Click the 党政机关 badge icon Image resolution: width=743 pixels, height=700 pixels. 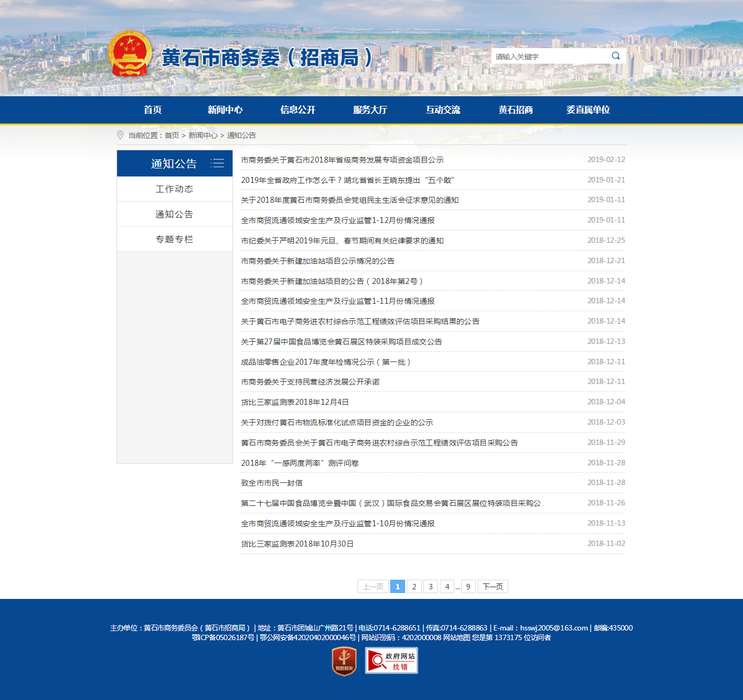[x=344, y=661]
